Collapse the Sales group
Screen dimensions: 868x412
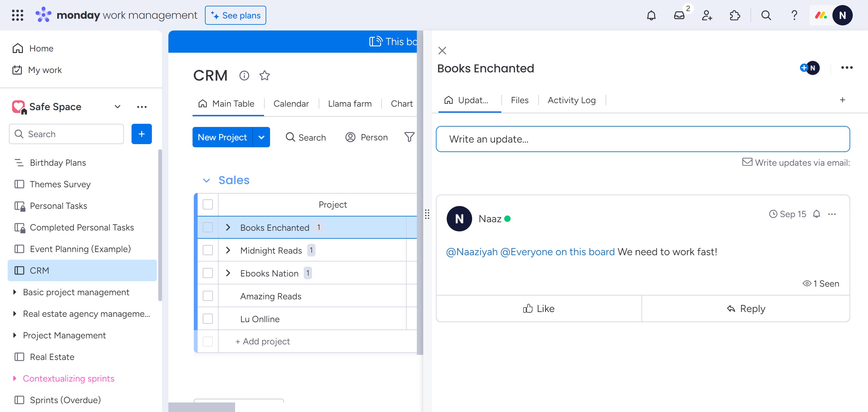(207, 180)
